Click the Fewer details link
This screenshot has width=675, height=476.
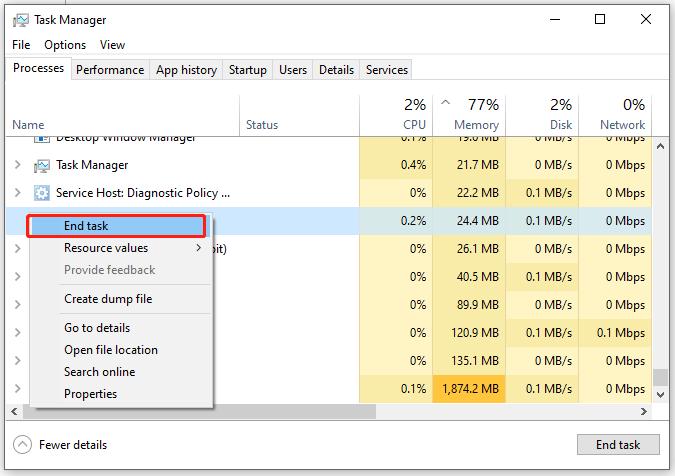(73, 445)
